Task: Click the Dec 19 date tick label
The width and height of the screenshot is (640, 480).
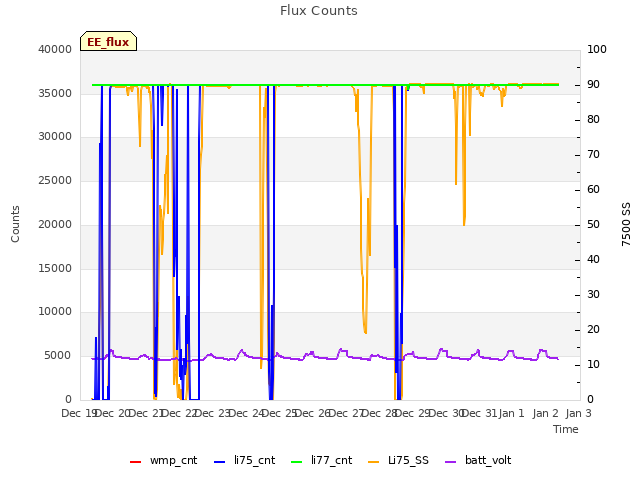Action: (78, 413)
